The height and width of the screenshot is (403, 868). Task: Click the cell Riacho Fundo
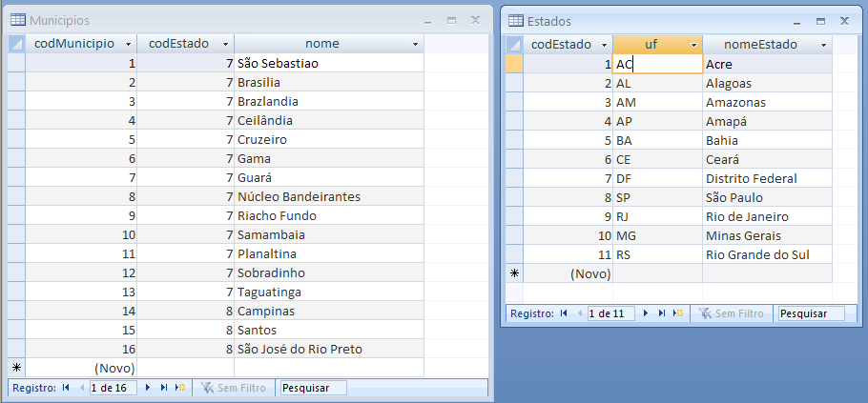pos(329,215)
